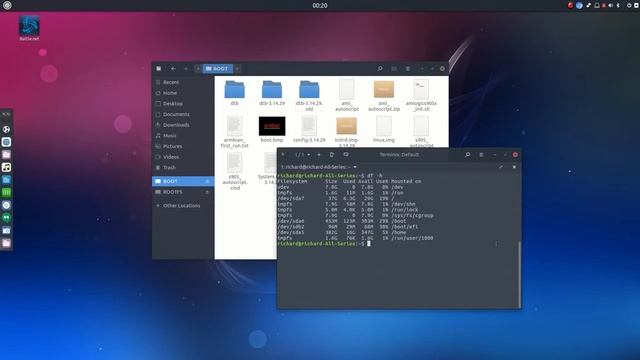Select the aml_autoscript.zip archive

click(384, 96)
